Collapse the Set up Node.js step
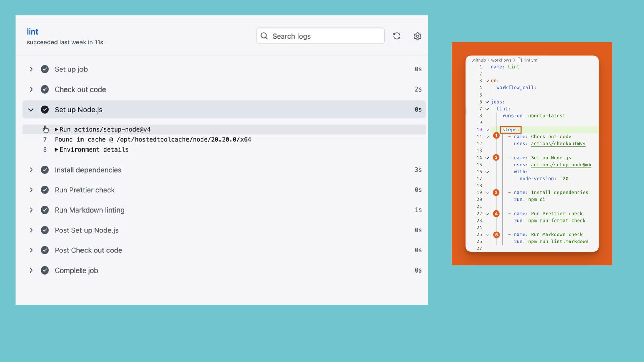This screenshot has height=362, width=644. click(x=31, y=110)
